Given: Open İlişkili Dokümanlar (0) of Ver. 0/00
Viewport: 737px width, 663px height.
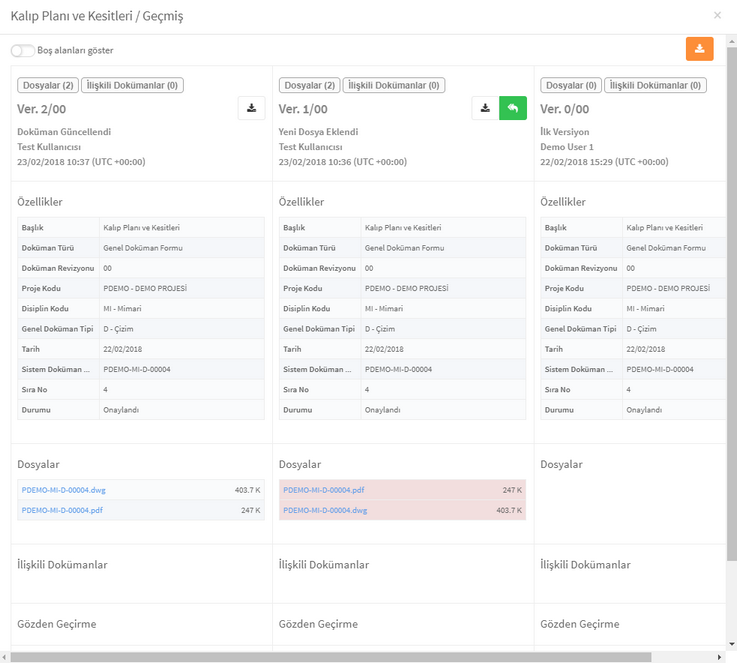Looking at the screenshot, I should tap(655, 85).
